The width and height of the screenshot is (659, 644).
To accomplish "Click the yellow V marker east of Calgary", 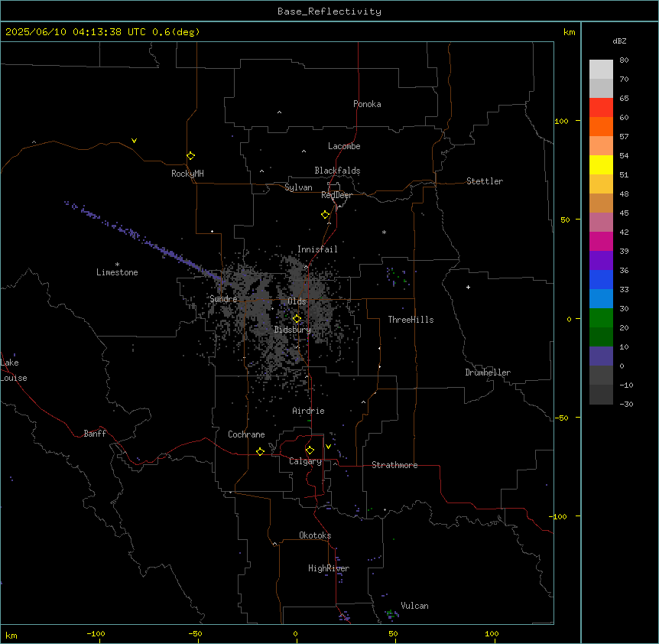I will (x=328, y=447).
